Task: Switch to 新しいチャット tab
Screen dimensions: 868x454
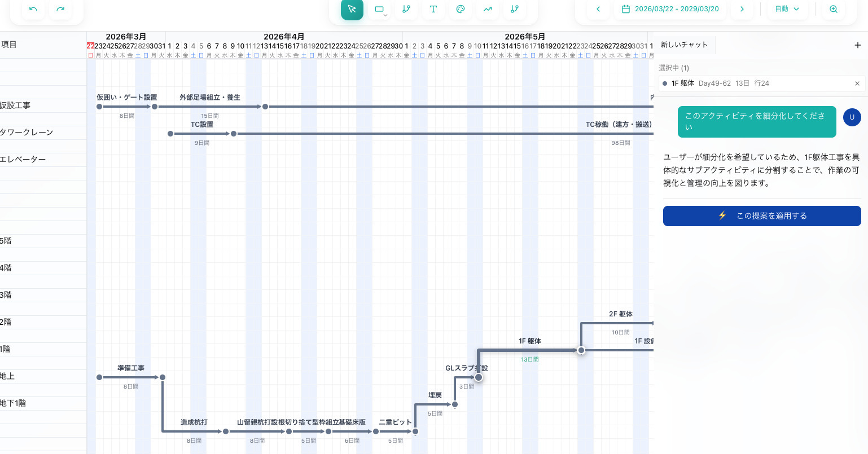Action: (684, 45)
